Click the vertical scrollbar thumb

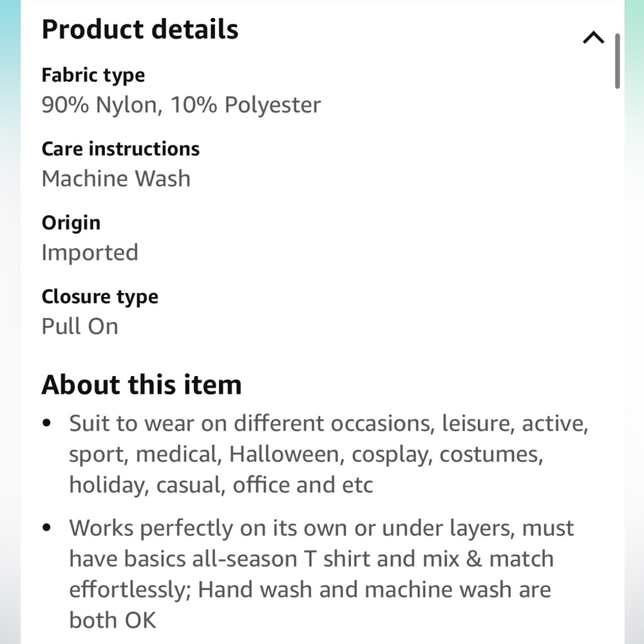point(617,61)
